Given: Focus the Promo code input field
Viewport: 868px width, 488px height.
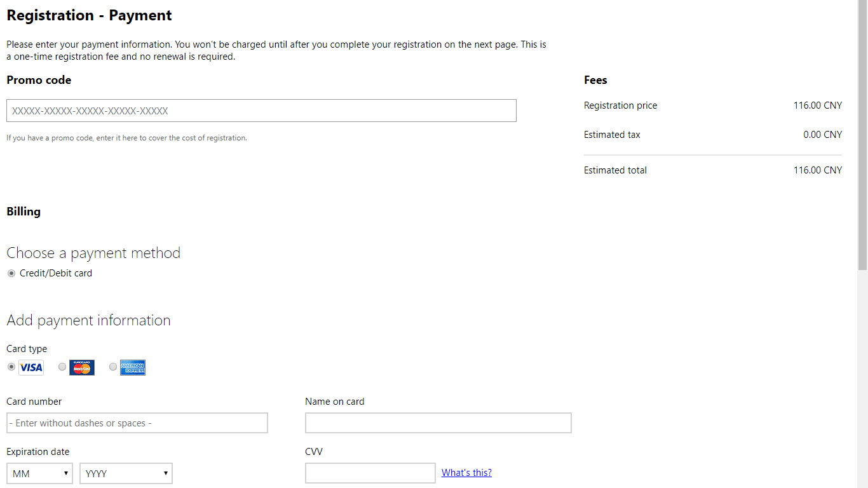Looking at the screenshot, I should pos(261,111).
